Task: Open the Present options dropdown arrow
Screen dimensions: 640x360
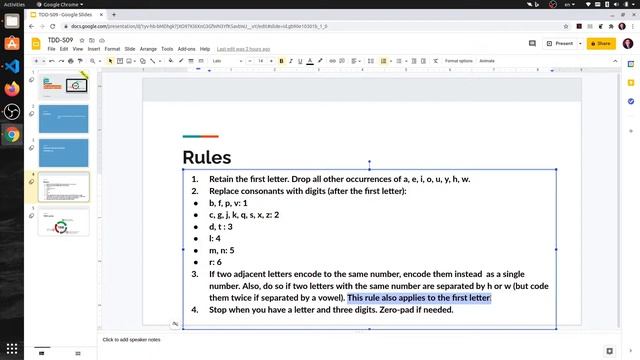Action: [580, 43]
